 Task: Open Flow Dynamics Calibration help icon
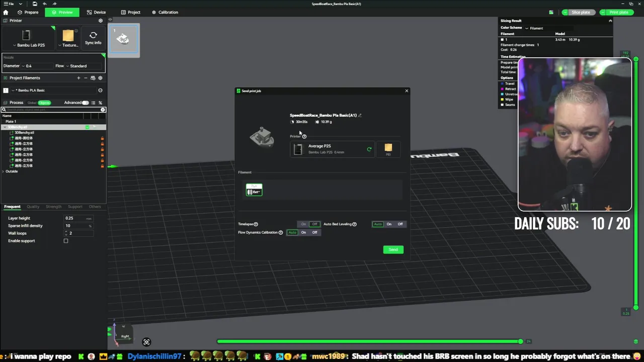point(280,232)
